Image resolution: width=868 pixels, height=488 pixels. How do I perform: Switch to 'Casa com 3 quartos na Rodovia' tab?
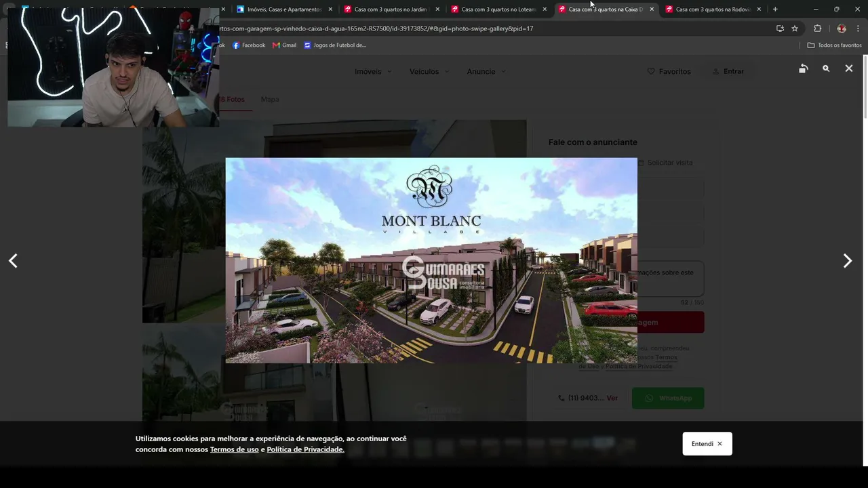pyautogui.click(x=713, y=9)
